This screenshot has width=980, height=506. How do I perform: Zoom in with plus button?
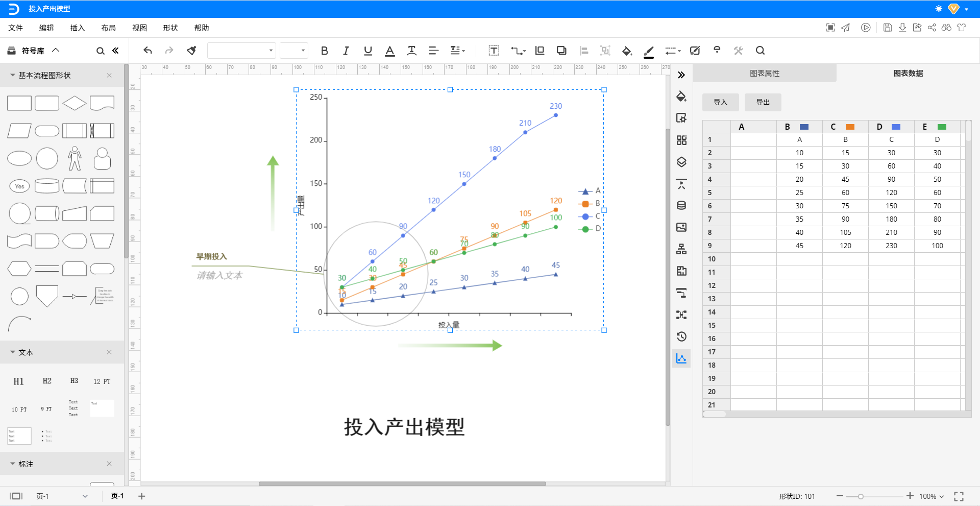910,496
